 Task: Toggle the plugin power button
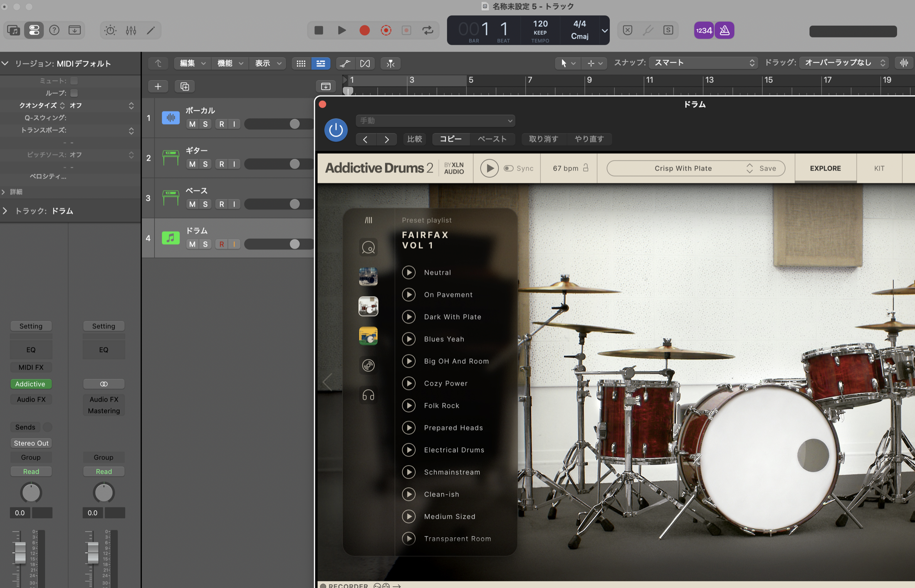336,130
